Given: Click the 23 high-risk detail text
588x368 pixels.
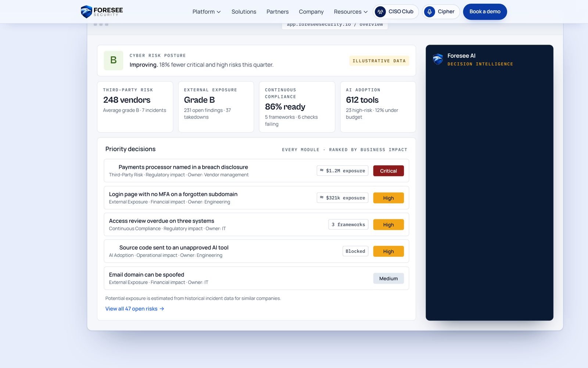Looking at the screenshot, I should coord(372,114).
